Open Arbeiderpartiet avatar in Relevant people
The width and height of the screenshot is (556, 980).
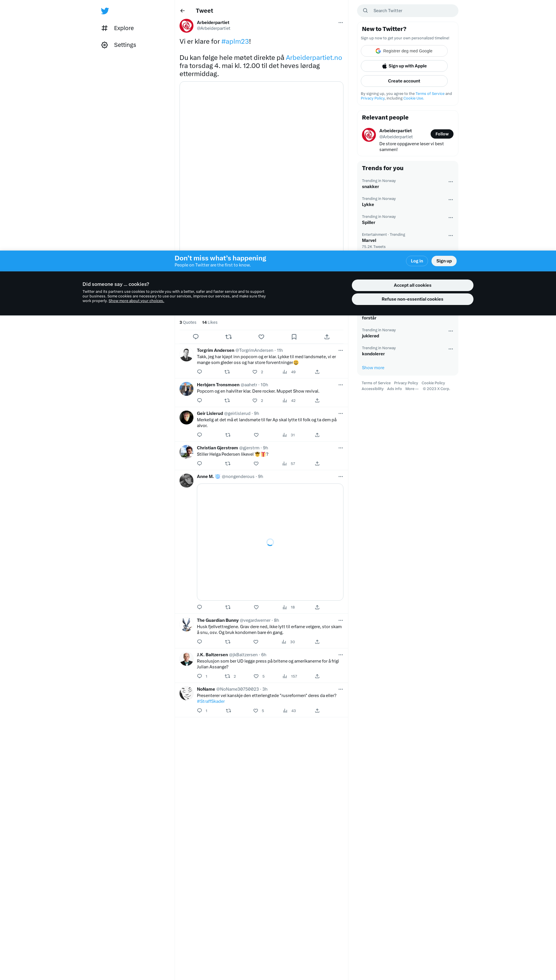[369, 135]
